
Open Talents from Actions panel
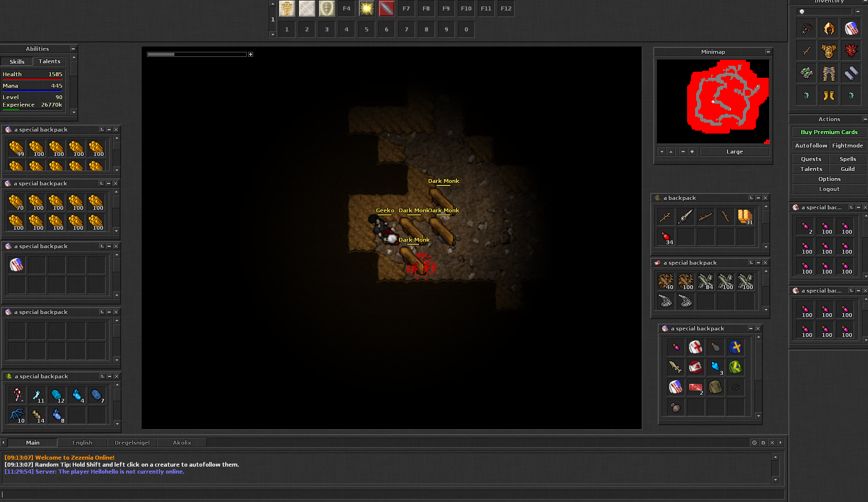click(811, 169)
